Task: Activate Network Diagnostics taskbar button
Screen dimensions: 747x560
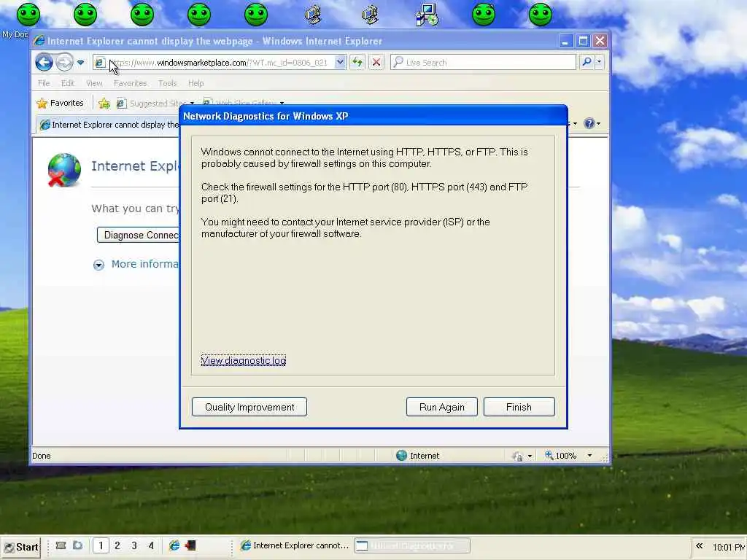Action: 412,545
